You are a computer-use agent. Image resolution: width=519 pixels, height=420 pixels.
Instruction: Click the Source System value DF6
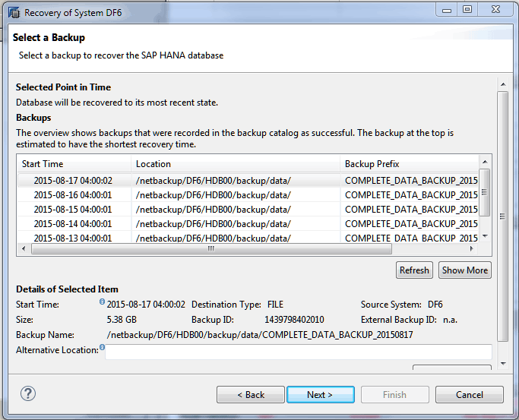435,305
